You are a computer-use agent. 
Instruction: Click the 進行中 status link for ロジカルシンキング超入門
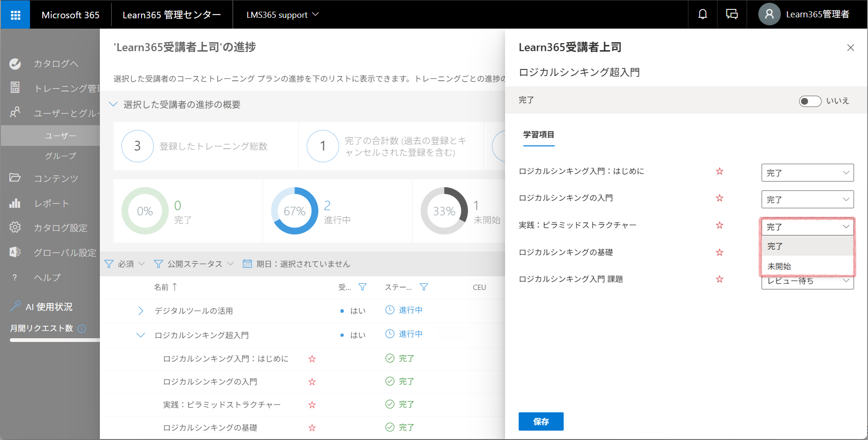[x=411, y=334]
